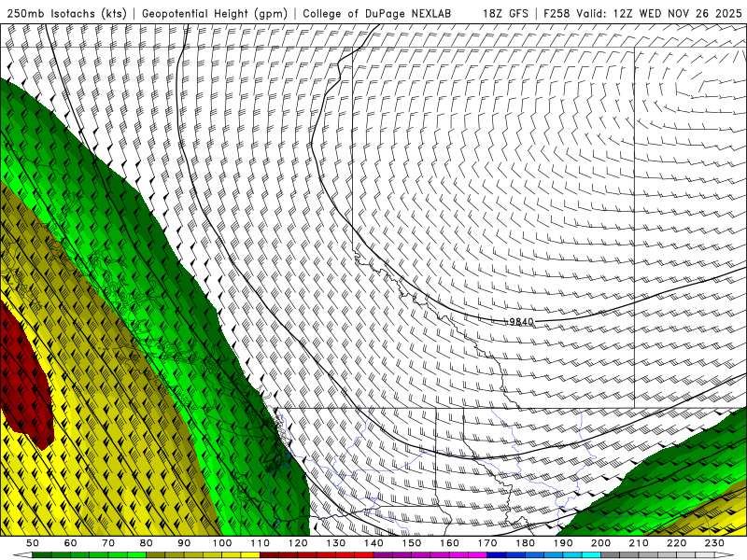The image size is (747, 560).
Task: Click the 'Geopotential Height (gpm)' header text
Action: (x=215, y=14)
